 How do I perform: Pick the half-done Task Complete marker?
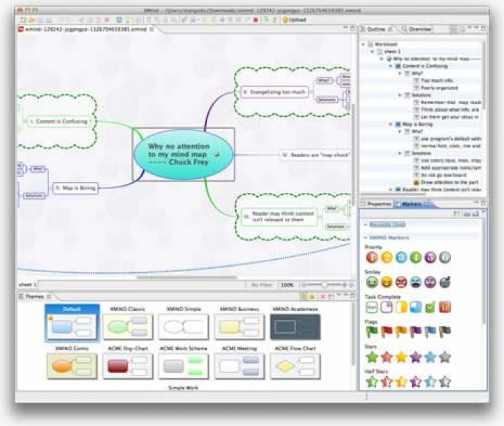(x=401, y=307)
